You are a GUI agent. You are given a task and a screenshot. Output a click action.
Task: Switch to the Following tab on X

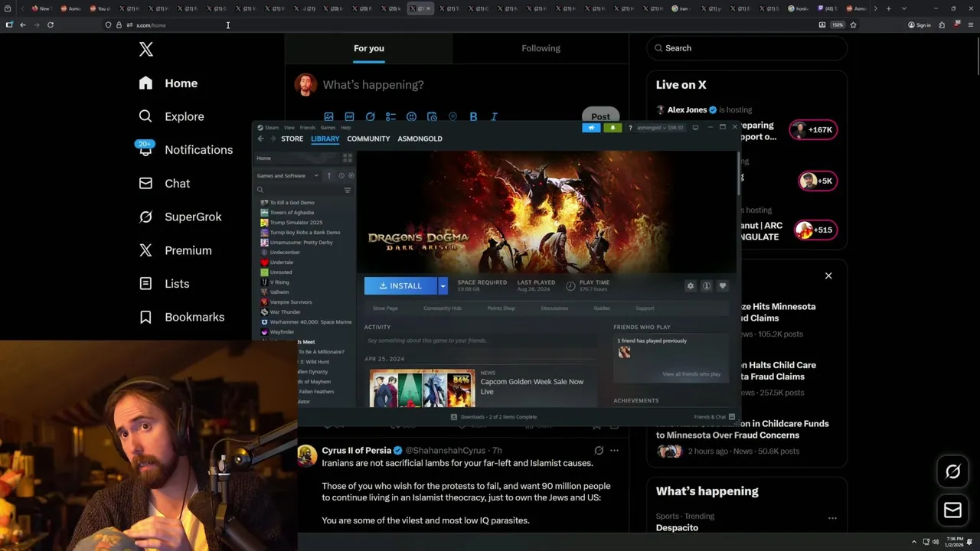coord(541,48)
